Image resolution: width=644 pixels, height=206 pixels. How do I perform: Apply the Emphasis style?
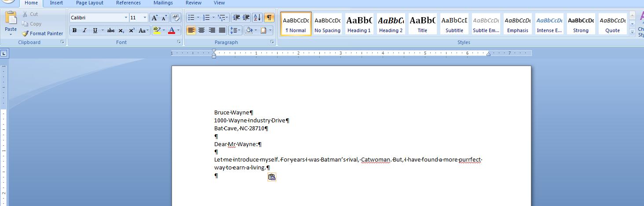(517, 24)
